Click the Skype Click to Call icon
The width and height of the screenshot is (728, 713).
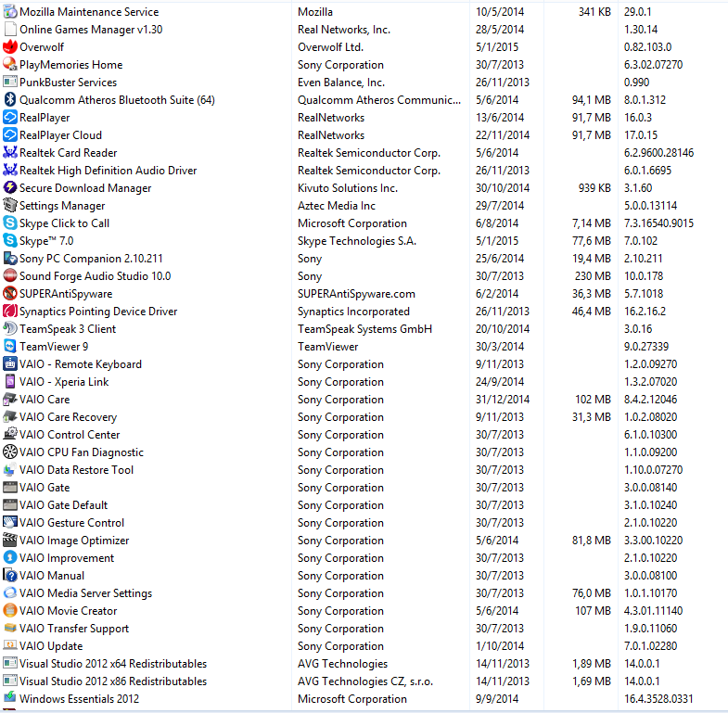coord(10,223)
